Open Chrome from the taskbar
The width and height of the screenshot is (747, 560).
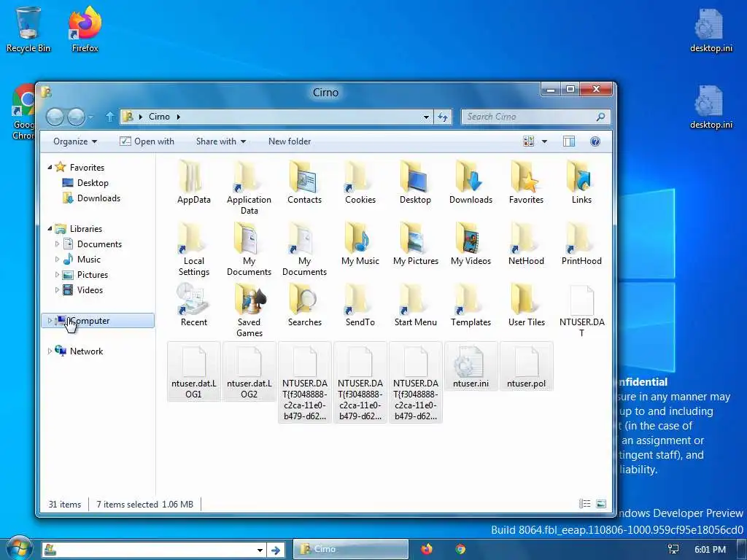(x=460, y=549)
